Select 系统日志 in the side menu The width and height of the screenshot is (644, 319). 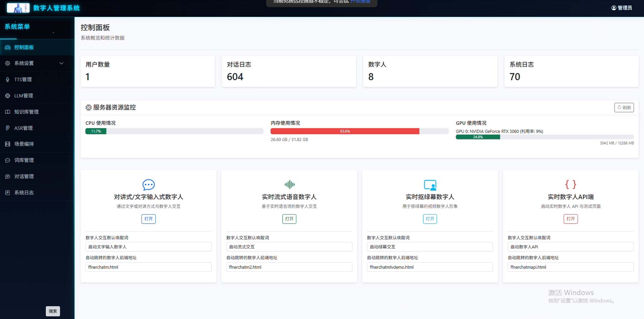click(24, 192)
